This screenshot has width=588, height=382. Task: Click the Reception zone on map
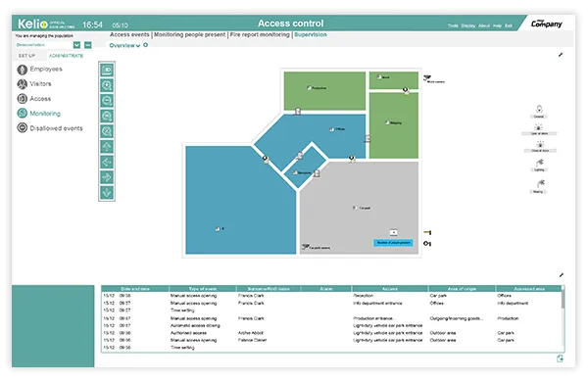pos(305,167)
